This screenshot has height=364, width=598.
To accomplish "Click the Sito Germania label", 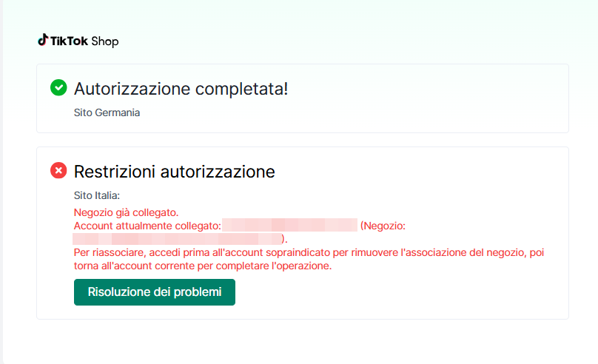I will [x=107, y=113].
